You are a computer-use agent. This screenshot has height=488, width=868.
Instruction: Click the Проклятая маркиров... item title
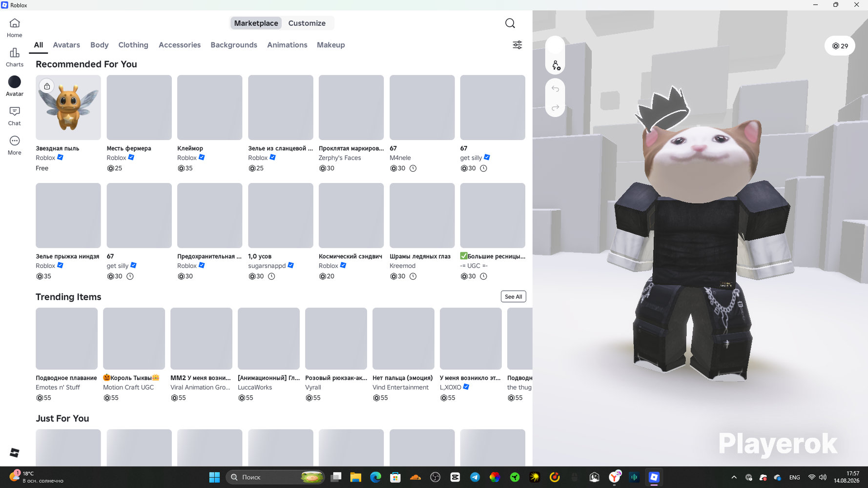(351, 148)
